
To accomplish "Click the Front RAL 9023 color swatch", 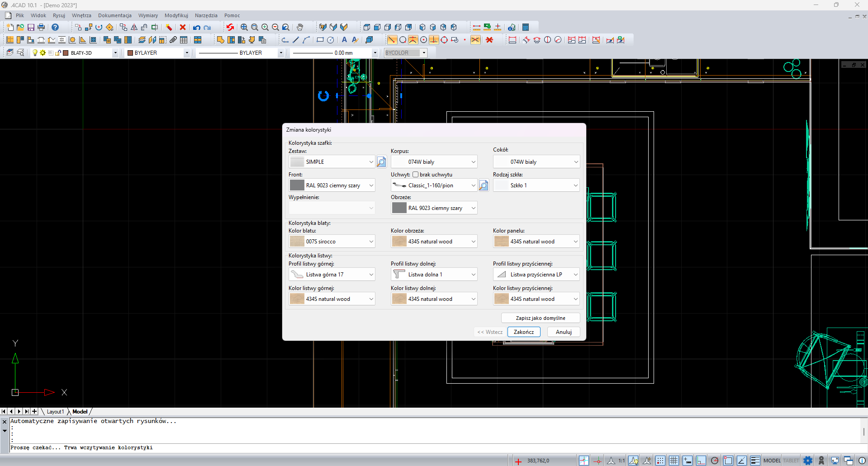I will coord(297,185).
